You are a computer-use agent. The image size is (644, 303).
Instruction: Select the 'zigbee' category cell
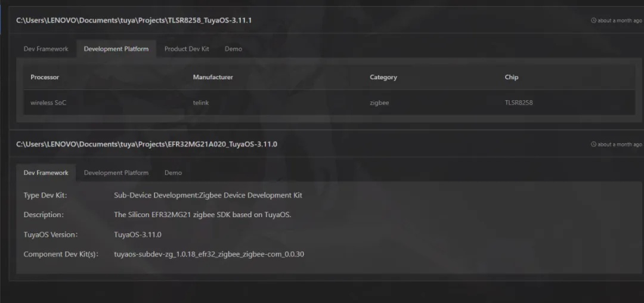click(x=379, y=103)
